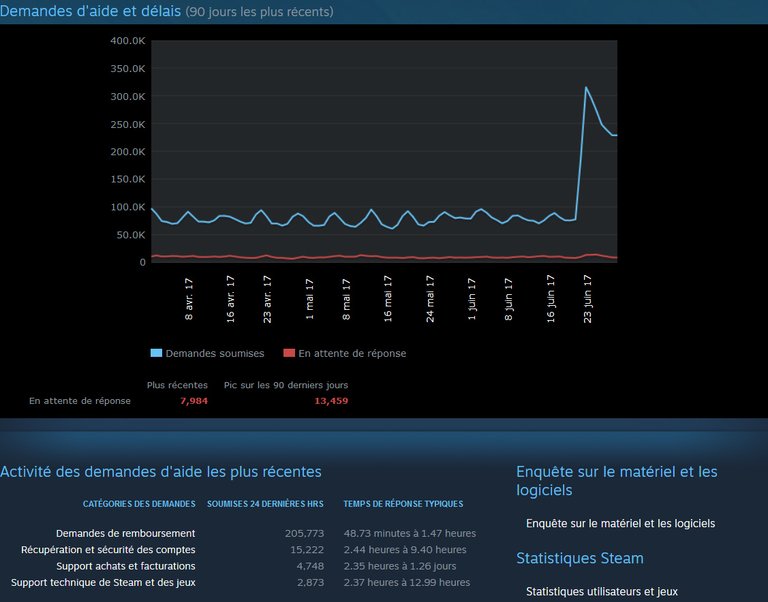Select Support technique de Steam et des jeux
768x602 pixels.
pyautogui.click(x=103, y=582)
